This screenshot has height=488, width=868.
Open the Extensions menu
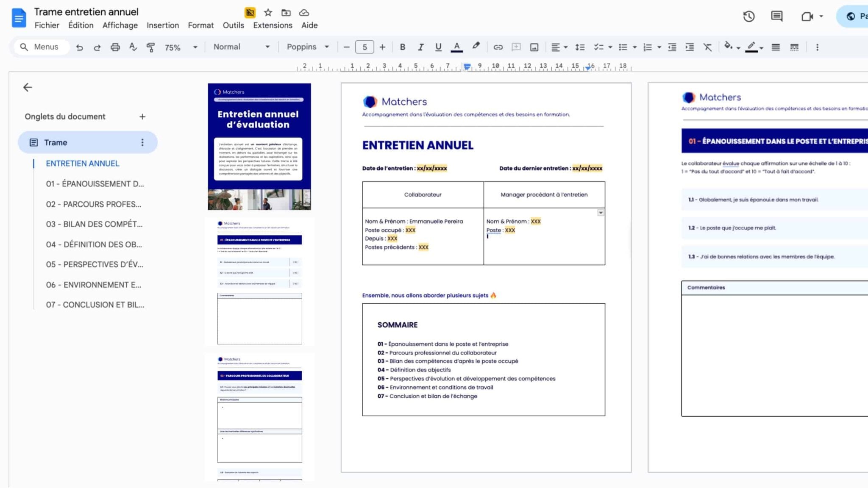273,25
